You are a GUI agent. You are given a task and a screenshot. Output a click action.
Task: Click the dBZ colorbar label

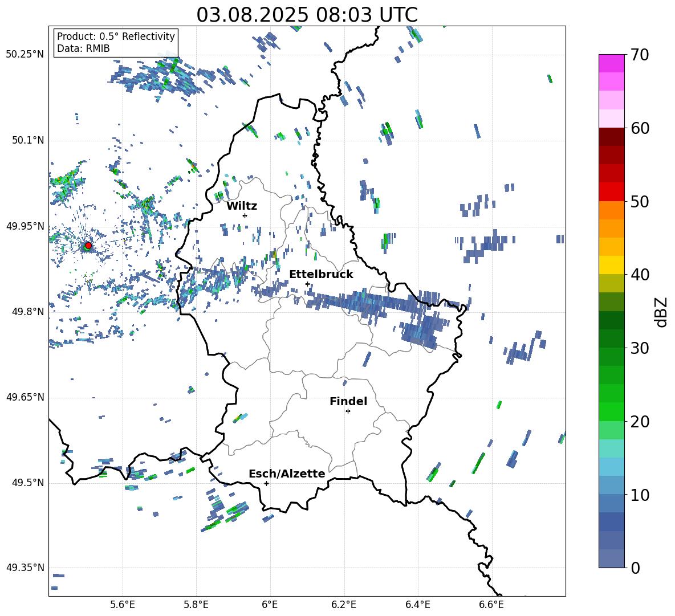[x=660, y=312]
